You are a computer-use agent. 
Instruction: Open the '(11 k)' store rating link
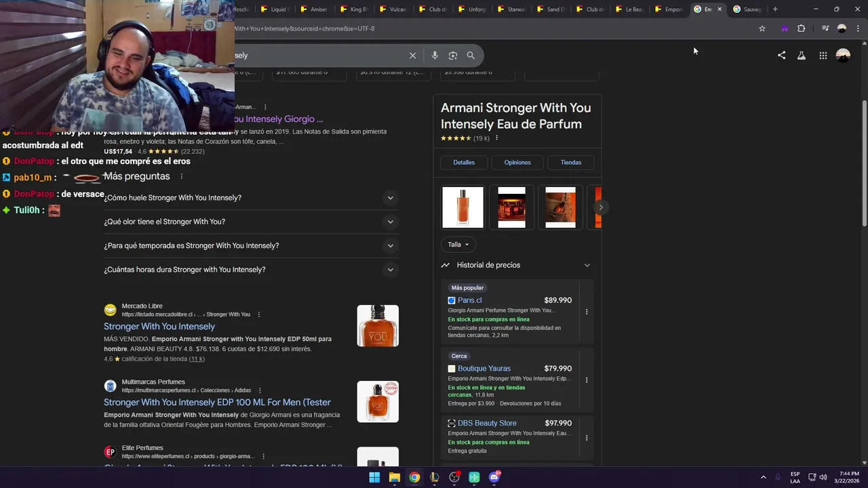coord(197,359)
